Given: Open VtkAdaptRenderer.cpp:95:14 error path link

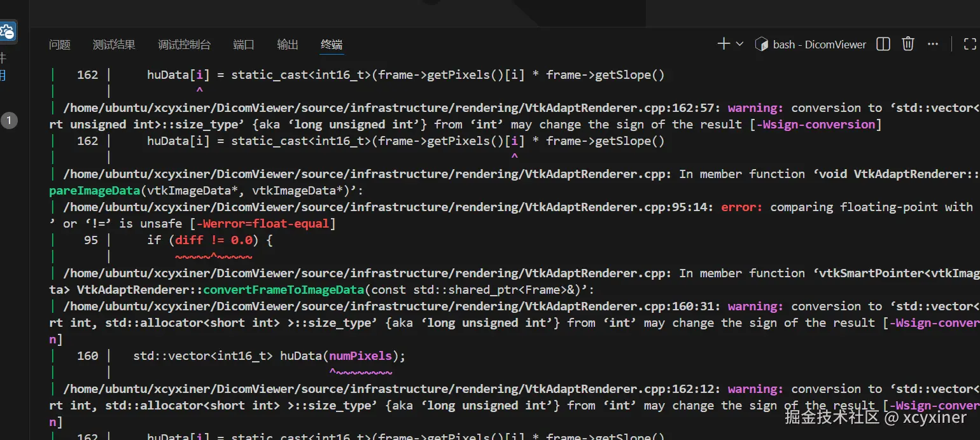Looking at the screenshot, I should point(388,207).
